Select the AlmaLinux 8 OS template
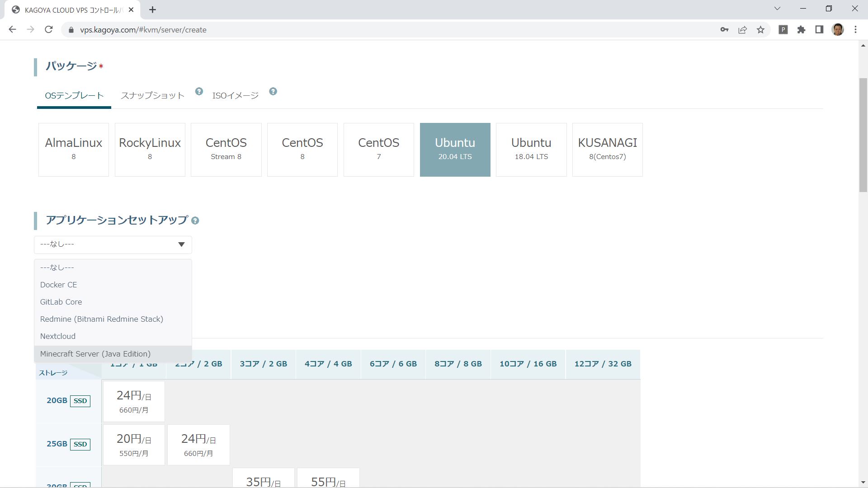This screenshot has width=868, height=488. 73,150
